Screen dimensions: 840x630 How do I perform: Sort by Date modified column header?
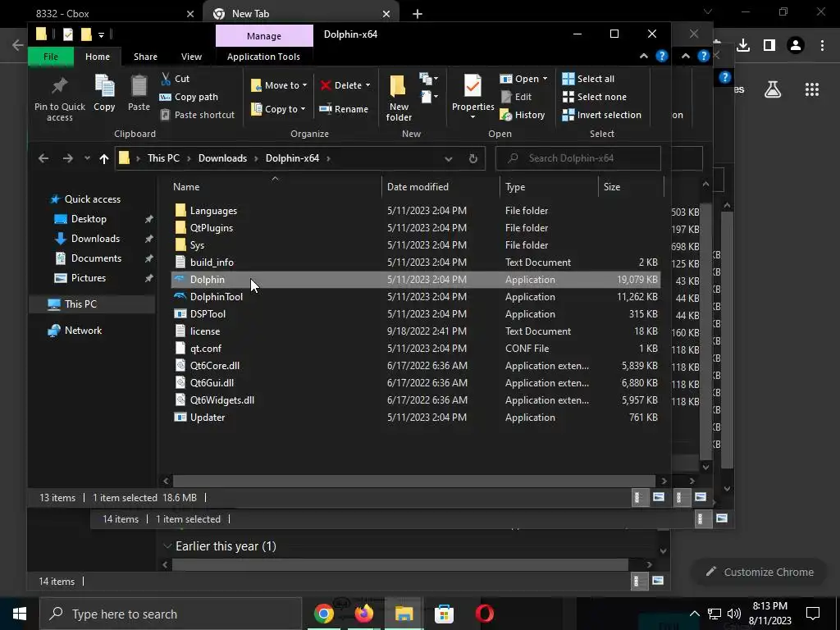[441, 186]
